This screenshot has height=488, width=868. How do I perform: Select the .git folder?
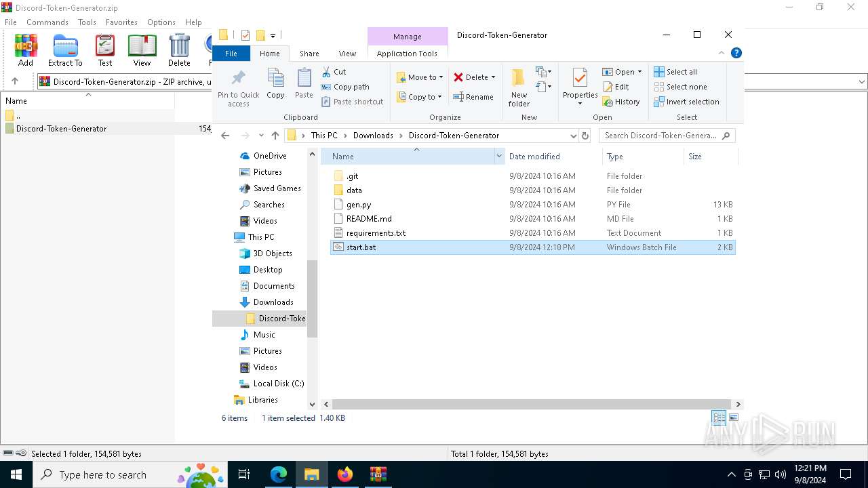(352, 176)
